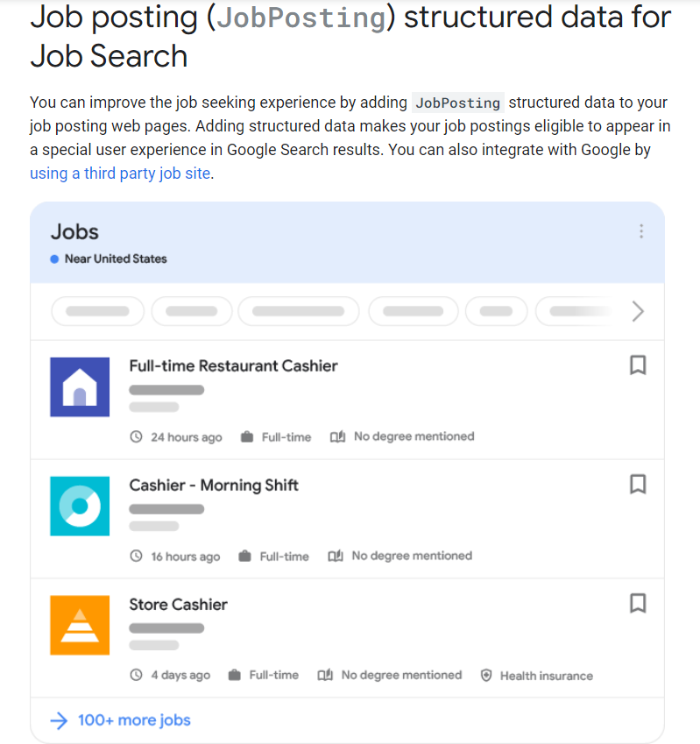This screenshot has height=744, width=700.
Task: Toggle bookmark on Store Cashier listing
Action: [638, 604]
